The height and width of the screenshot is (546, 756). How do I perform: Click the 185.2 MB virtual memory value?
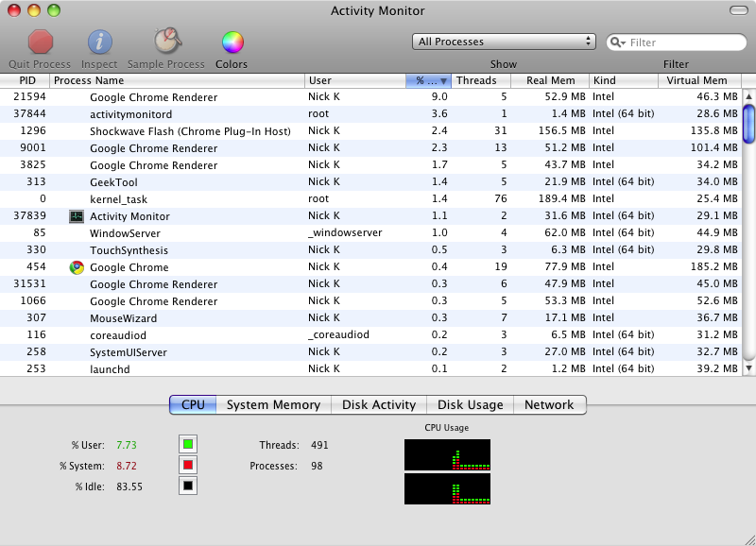714,266
